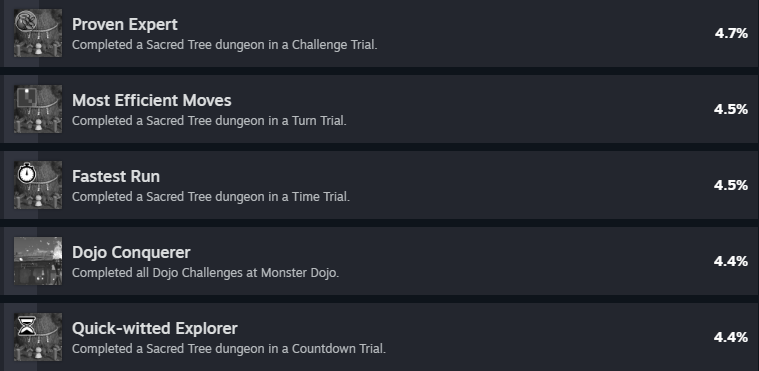The height and width of the screenshot is (371, 759).
Task: Click the Challenge Trial description text
Action: pos(225,45)
